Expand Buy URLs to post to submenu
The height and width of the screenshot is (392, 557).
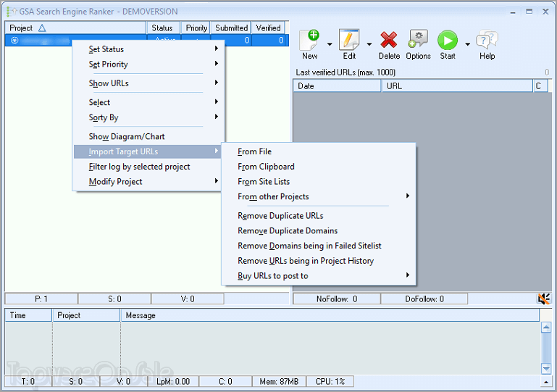(319, 276)
